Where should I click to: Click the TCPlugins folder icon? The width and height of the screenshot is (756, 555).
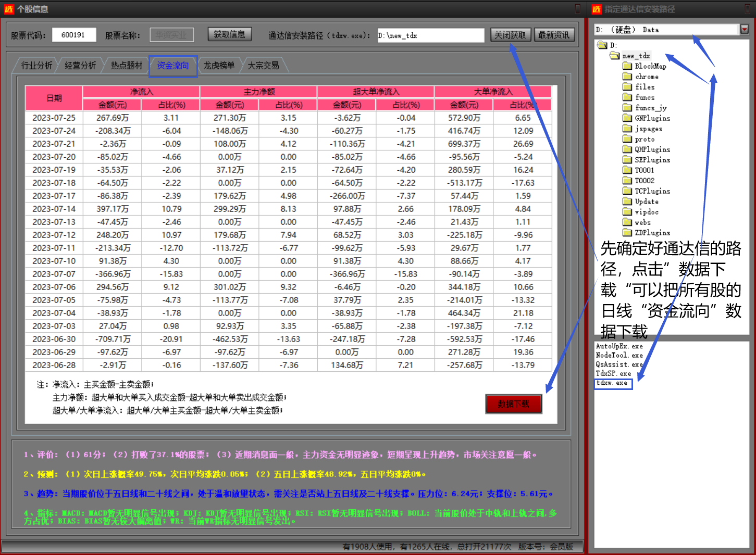point(627,191)
